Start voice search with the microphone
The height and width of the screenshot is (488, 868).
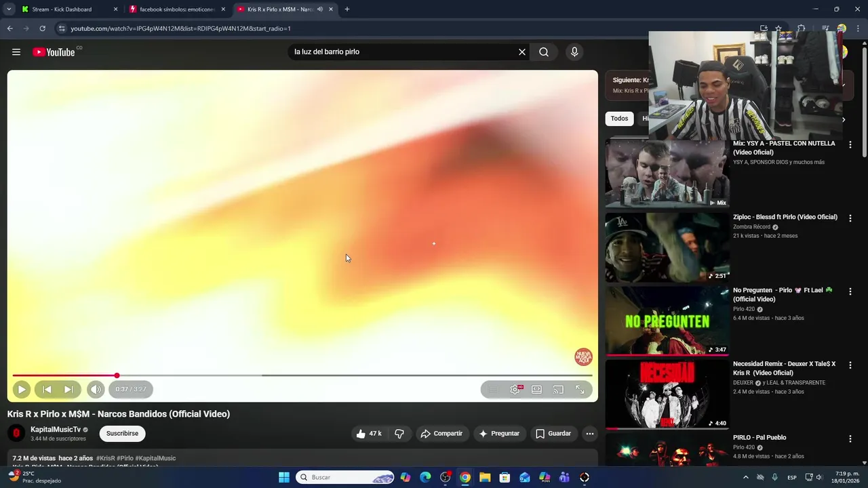pos(574,52)
